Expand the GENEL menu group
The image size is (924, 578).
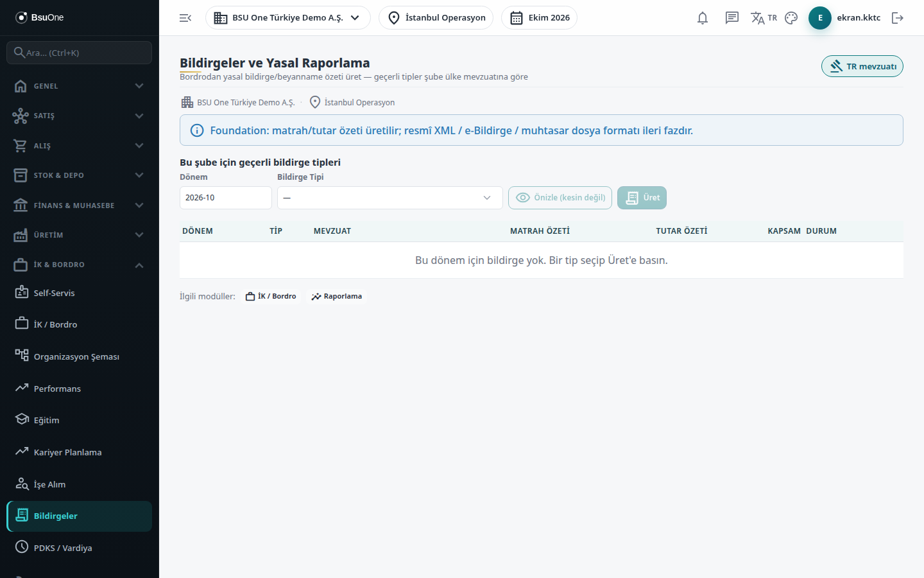pyautogui.click(x=80, y=86)
